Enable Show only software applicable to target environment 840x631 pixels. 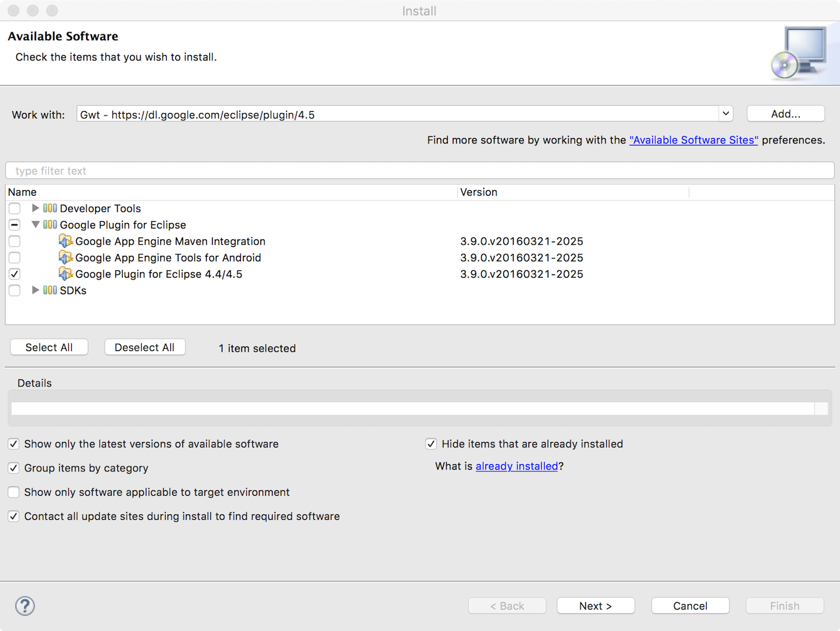pyautogui.click(x=13, y=492)
